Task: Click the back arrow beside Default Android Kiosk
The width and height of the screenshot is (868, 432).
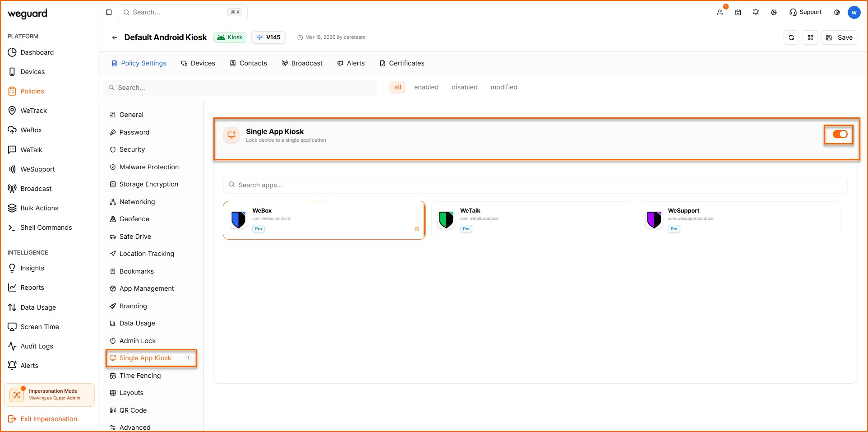Action: [x=115, y=37]
